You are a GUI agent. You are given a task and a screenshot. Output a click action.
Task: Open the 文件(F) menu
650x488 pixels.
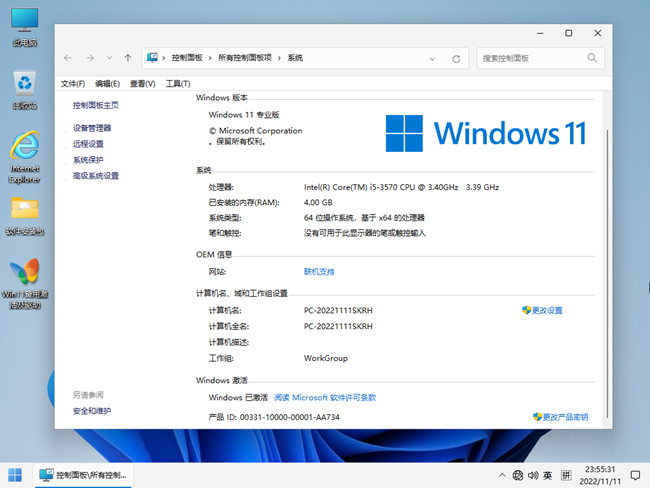click(73, 84)
